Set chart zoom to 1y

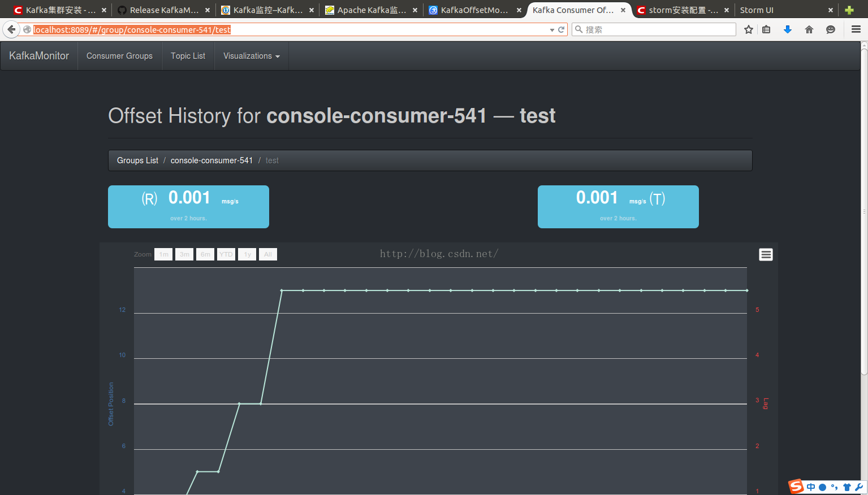coord(247,254)
